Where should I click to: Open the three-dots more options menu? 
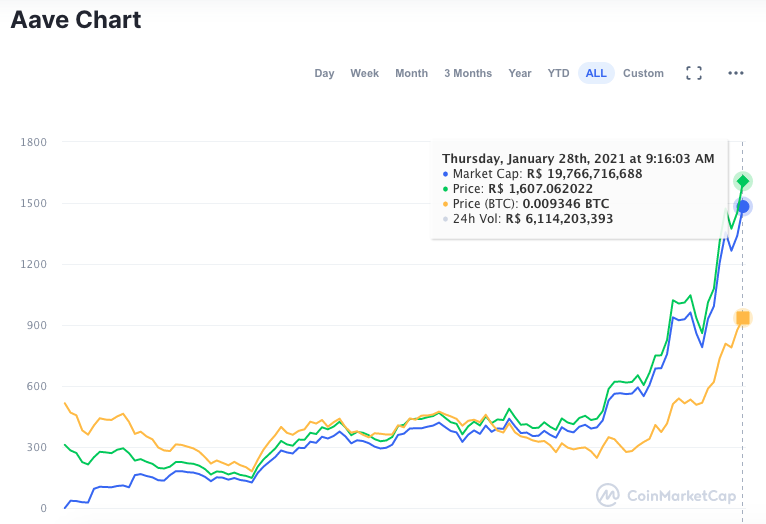point(736,73)
